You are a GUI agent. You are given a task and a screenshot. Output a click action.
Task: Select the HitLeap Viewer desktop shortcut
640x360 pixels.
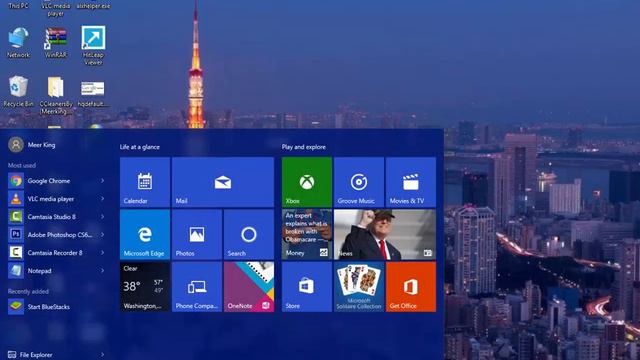(x=93, y=46)
